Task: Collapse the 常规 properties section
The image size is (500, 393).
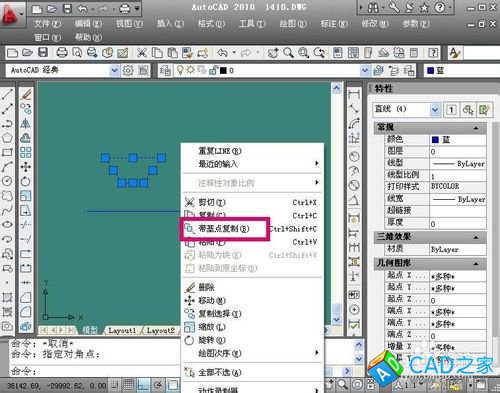Action: pyautogui.click(x=476, y=128)
